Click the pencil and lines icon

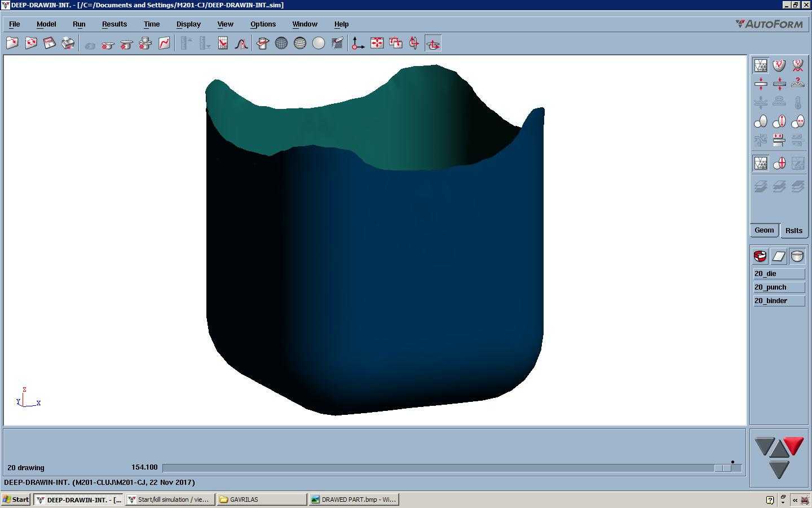click(x=337, y=43)
